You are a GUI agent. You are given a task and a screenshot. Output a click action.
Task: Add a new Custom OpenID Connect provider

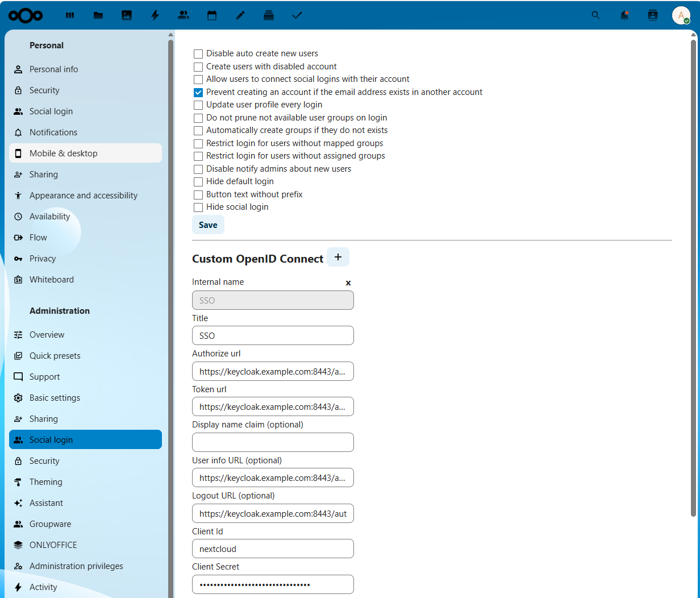point(338,257)
